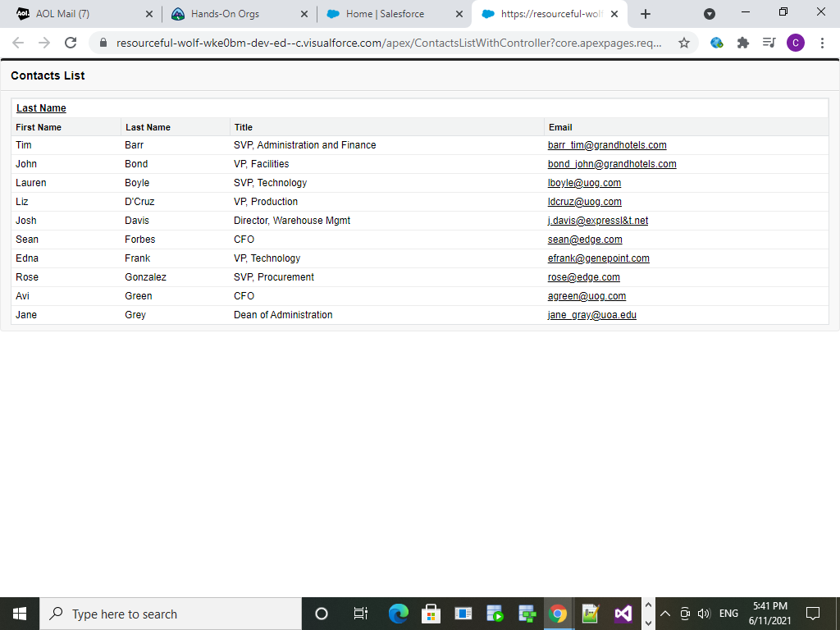Open Chrome's media controls icon
840x630 pixels.
769,43
